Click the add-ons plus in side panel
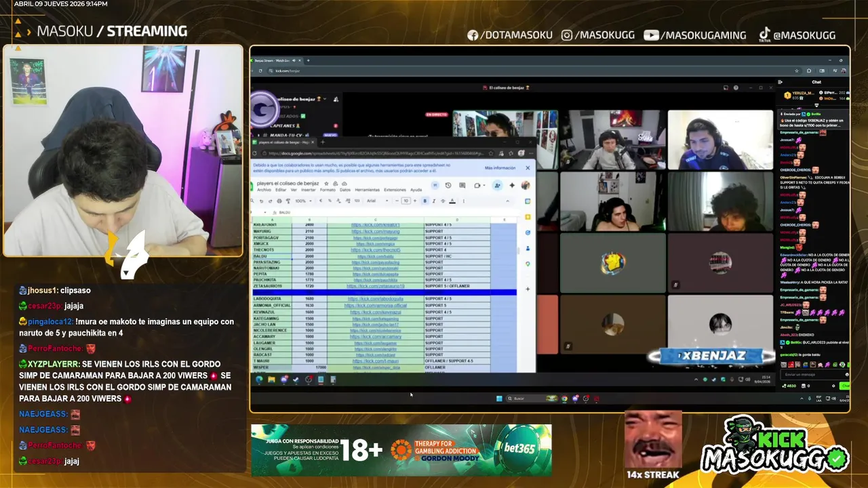 528,289
